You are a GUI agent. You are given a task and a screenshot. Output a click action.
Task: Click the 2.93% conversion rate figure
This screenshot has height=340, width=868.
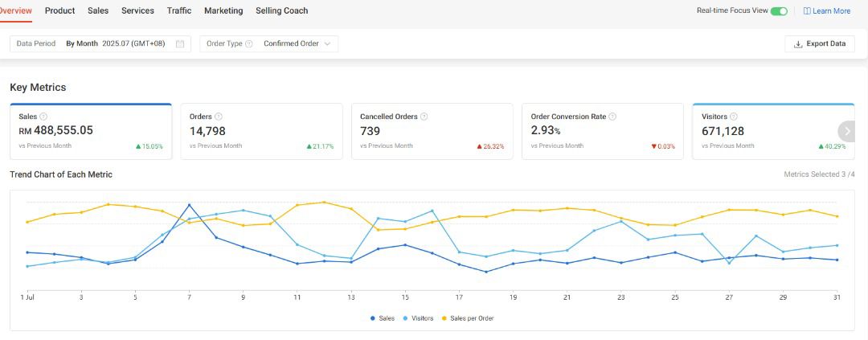(546, 131)
